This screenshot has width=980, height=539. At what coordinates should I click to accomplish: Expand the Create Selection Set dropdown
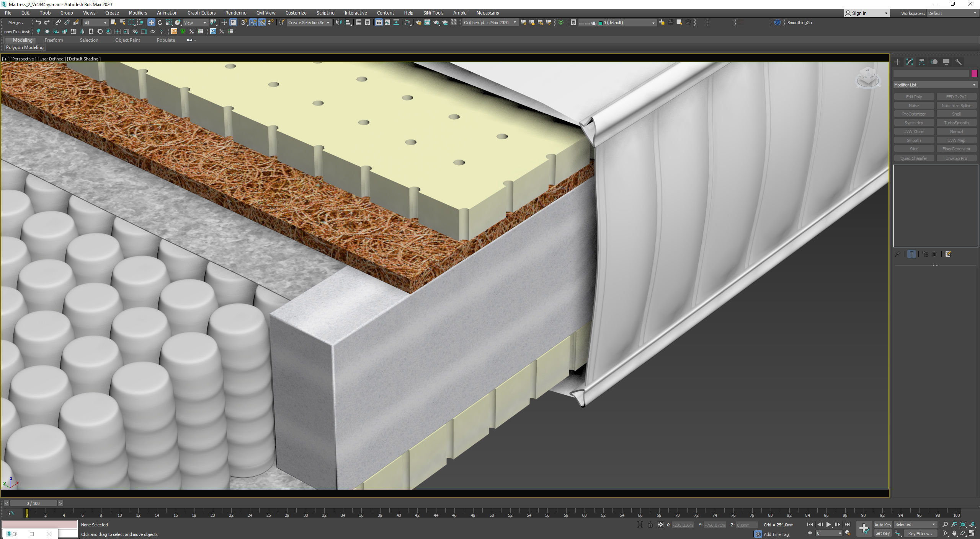tap(309, 23)
